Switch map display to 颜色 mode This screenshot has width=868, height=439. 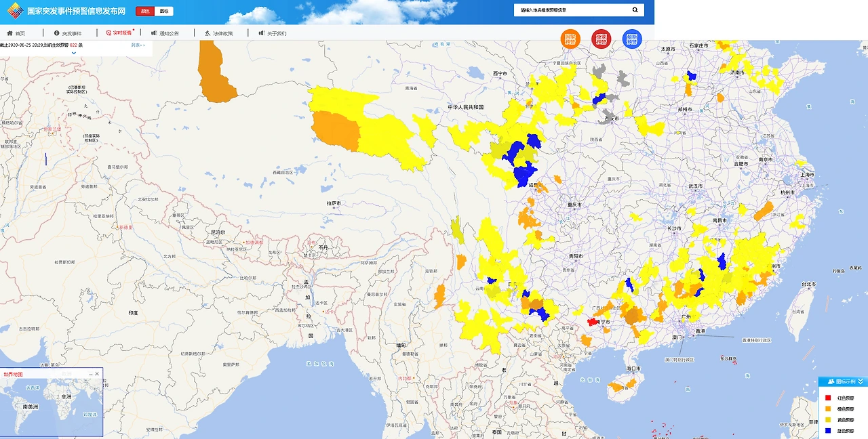145,12
